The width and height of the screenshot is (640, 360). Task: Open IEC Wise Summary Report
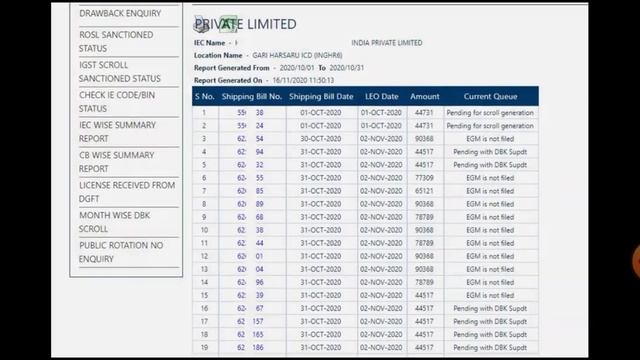click(x=117, y=132)
